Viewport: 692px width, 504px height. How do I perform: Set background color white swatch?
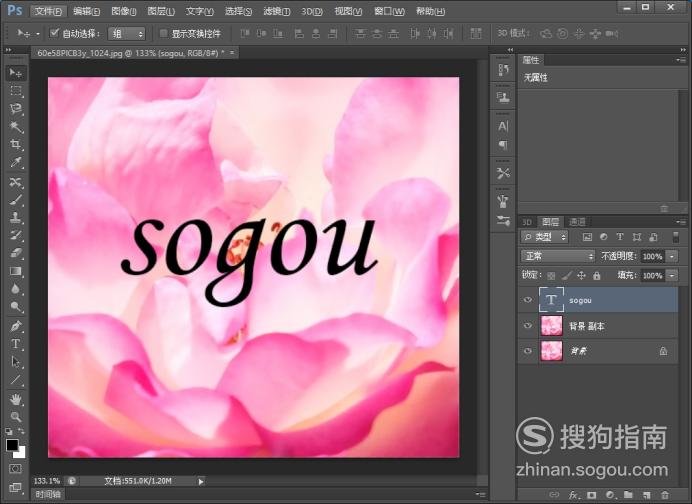click(x=21, y=453)
